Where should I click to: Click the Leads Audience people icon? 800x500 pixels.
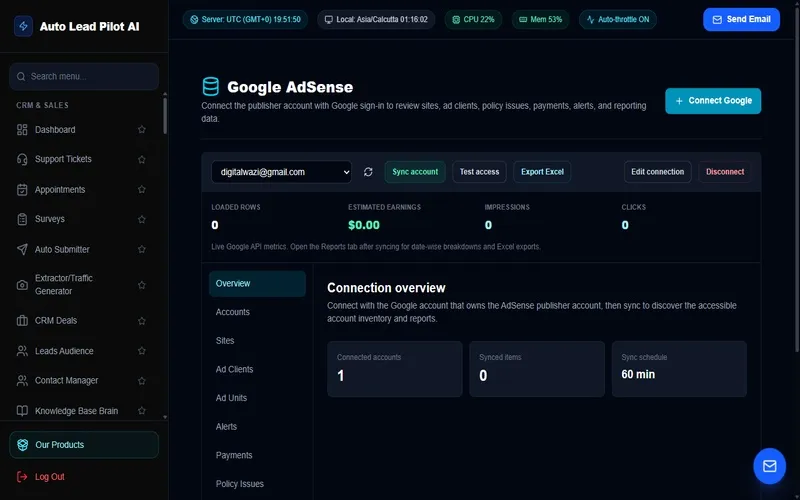click(x=22, y=351)
